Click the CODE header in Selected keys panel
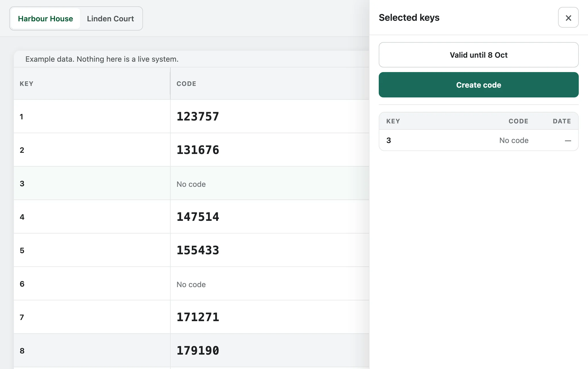The width and height of the screenshot is (588, 369). pyautogui.click(x=518, y=121)
